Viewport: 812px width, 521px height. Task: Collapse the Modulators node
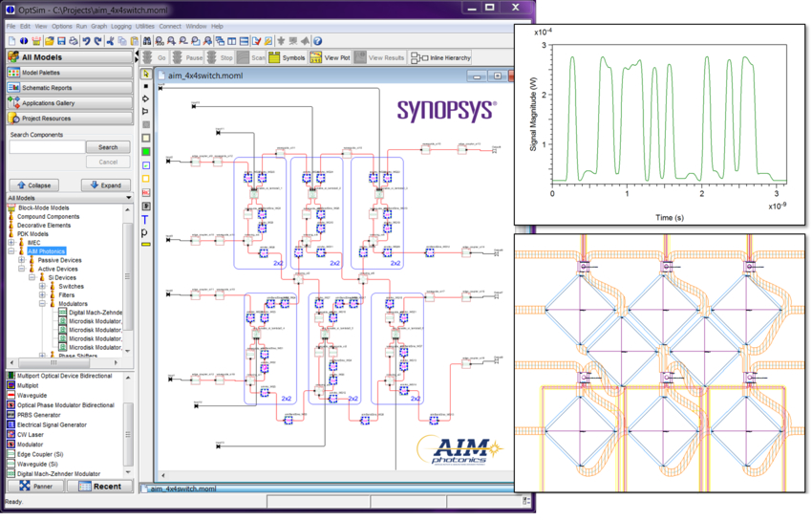tap(42, 304)
